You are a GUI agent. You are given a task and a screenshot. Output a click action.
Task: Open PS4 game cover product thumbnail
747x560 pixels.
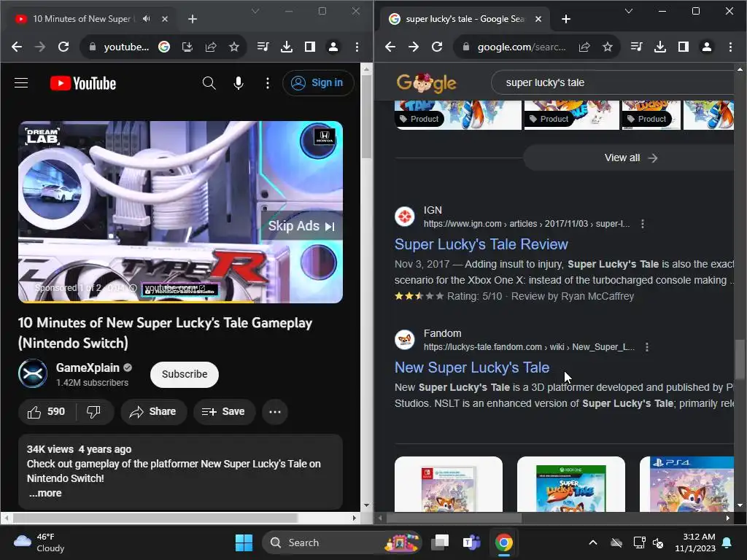[686, 484]
